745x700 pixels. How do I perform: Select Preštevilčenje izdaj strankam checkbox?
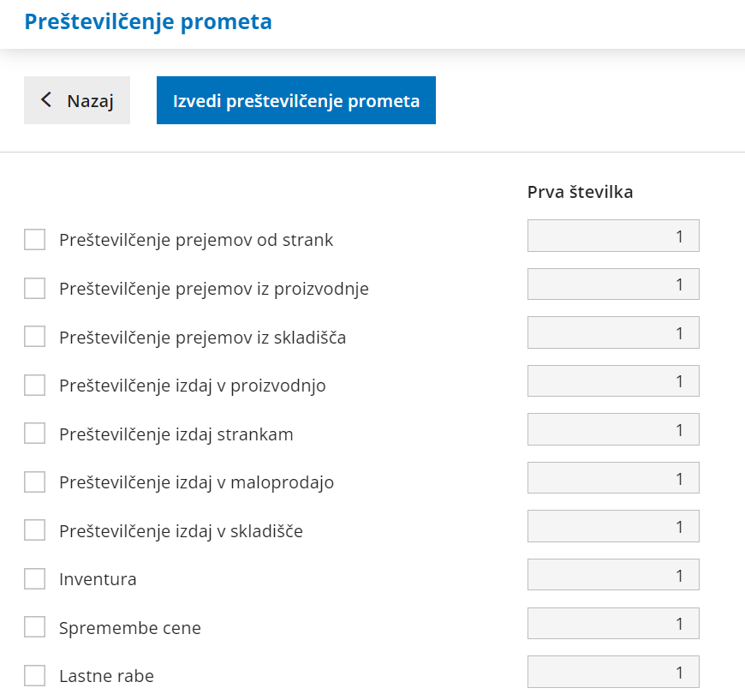coord(35,434)
